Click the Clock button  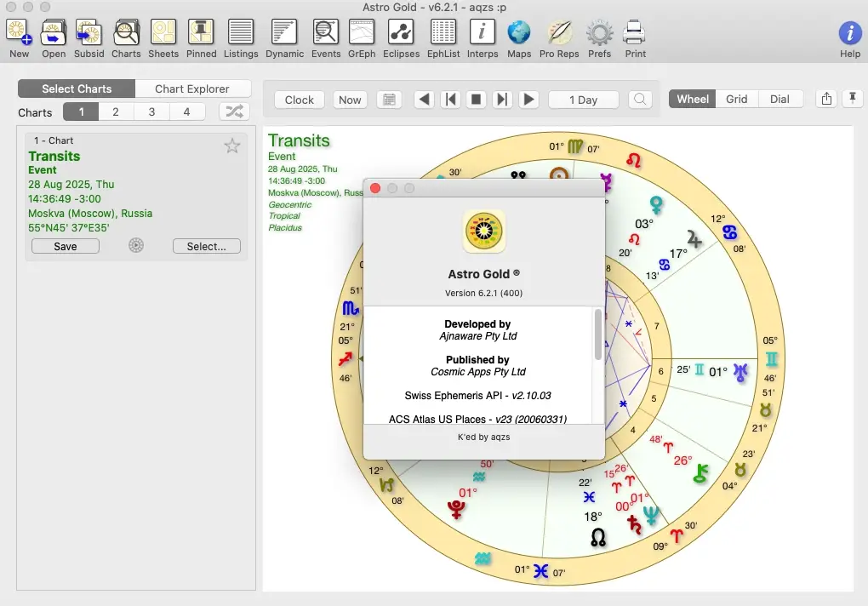click(x=300, y=100)
